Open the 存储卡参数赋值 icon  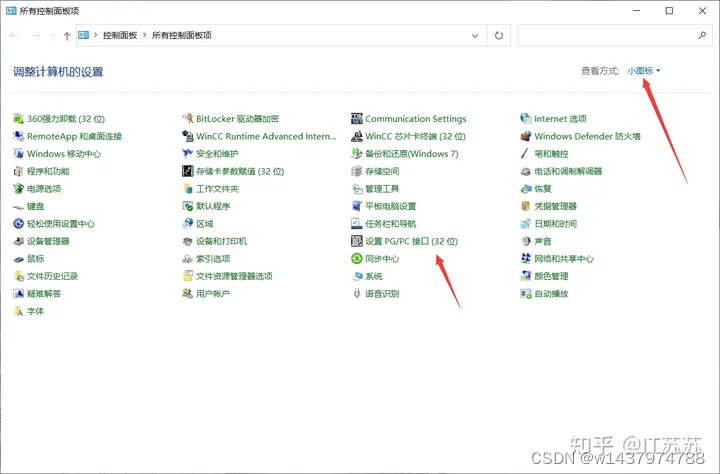click(187, 171)
